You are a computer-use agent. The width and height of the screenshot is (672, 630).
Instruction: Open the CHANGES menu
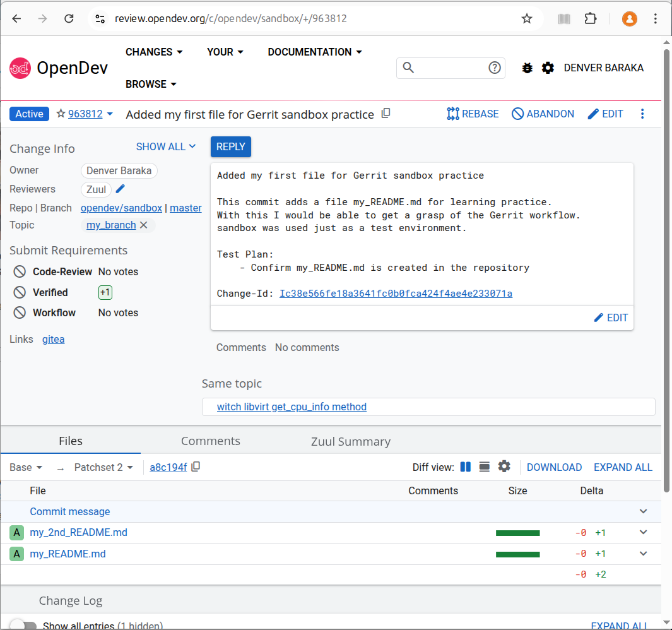(x=154, y=52)
